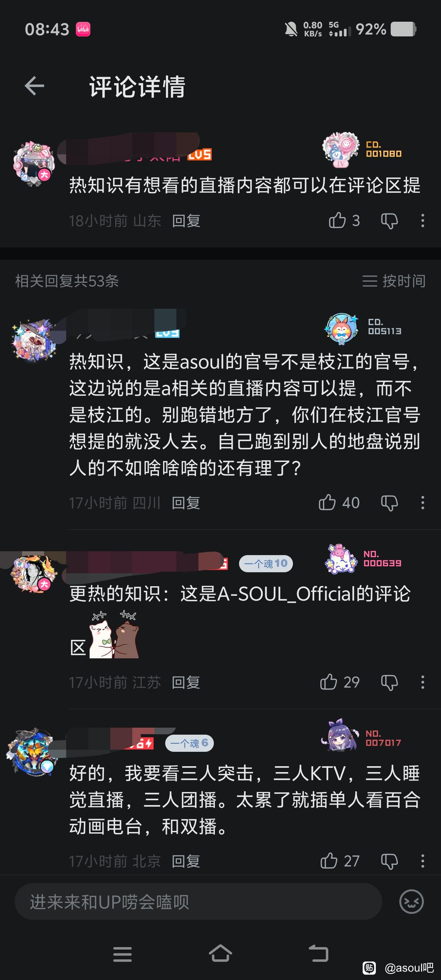
Task: Tap 回复 under the Shandong comment
Action: click(186, 220)
